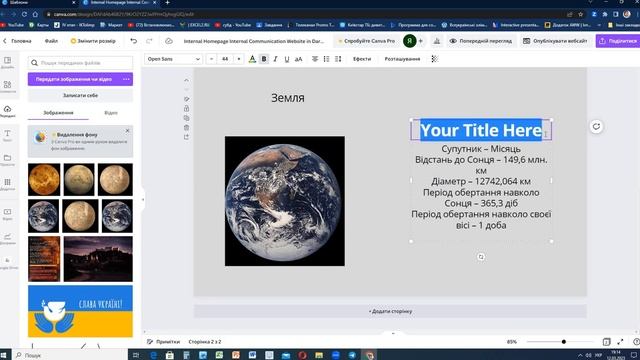Image resolution: width=640 pixels, height=360 pixels.
Task: Open the green Я profile avatar
Action: pyautogui.click(x=409, y=41)
